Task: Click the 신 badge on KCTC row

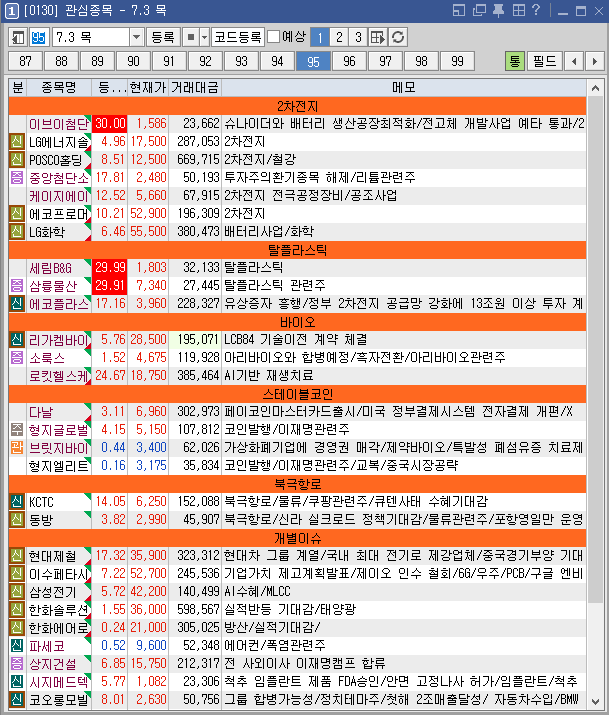Action: (17, 502)
